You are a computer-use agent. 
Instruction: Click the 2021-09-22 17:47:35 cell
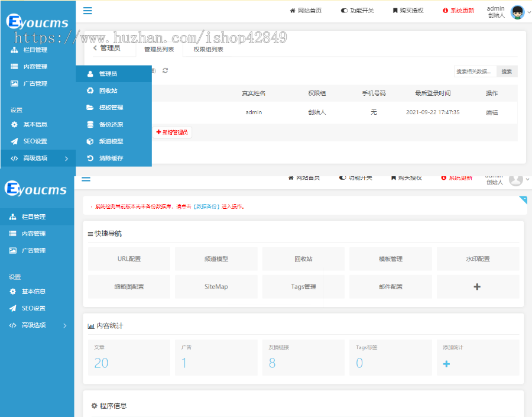[433, 112]
